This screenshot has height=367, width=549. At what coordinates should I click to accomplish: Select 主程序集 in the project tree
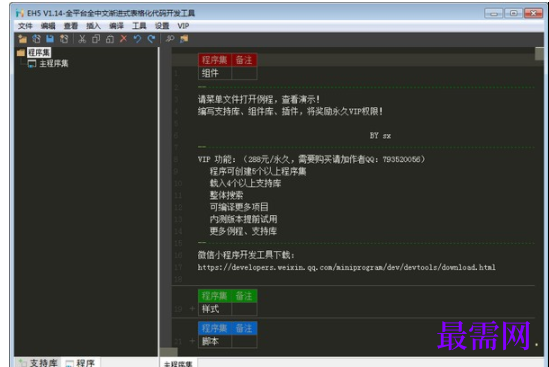[54, 64]
